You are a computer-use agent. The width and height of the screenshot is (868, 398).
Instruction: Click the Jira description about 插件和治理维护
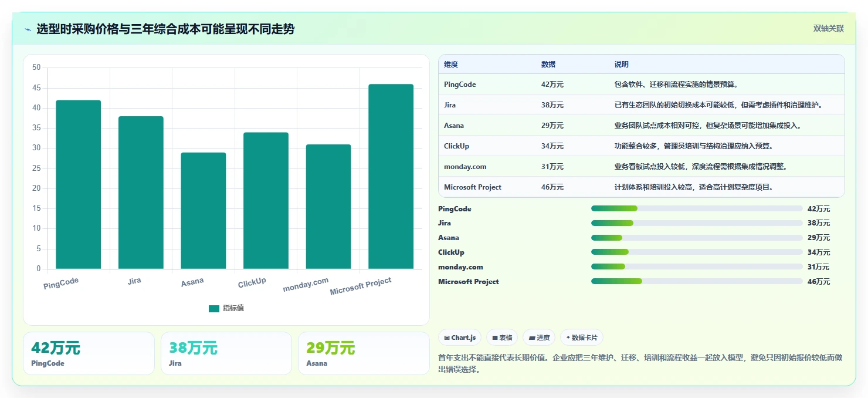point(720,105)
